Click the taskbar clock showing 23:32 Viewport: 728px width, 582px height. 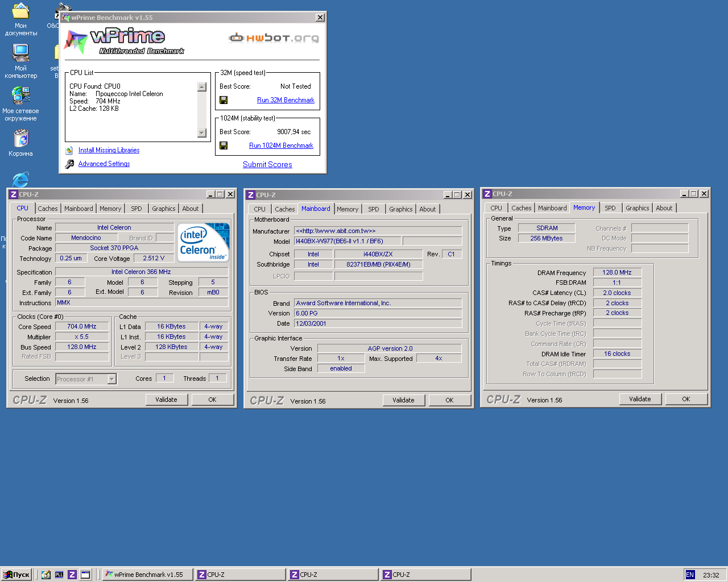[x=711, y=575]
